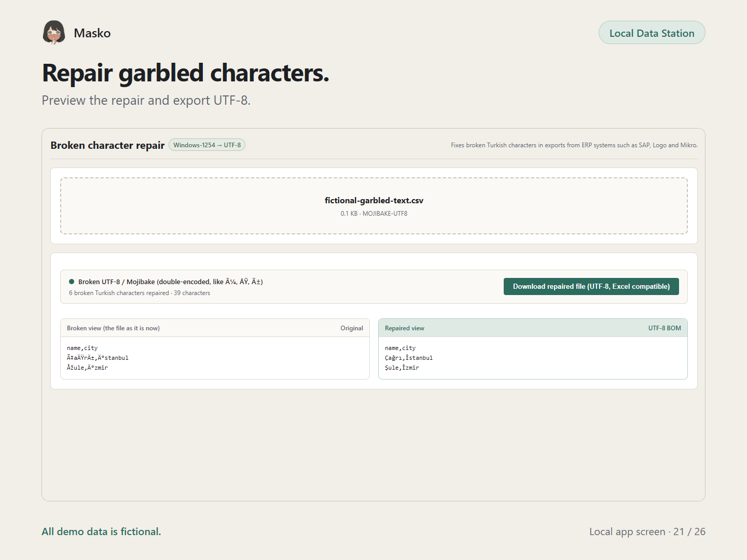The height and width of the screenshot is (560, 747).
Task: Click "Local app screen · 21 / 26" footer
Action: point(647,531)
